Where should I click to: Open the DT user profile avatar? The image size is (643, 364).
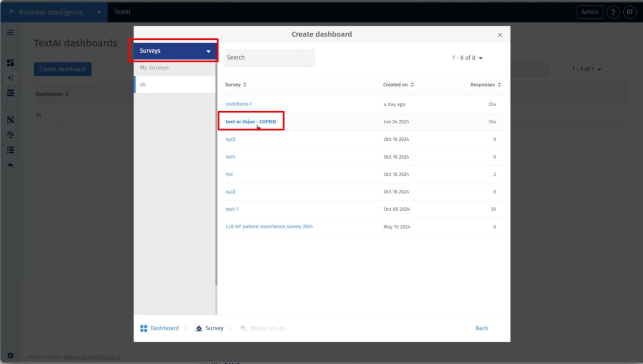pyautogui.click(x=630, y=12)
